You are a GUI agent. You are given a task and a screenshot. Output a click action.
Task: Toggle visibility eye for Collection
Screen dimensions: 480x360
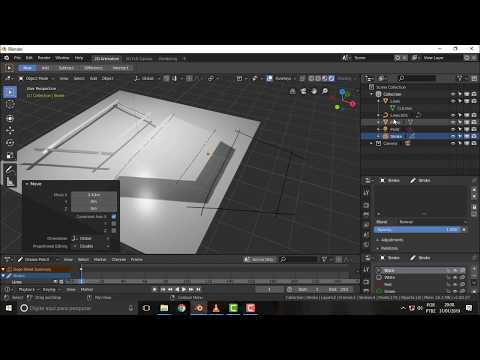click(x=453, y=94)
